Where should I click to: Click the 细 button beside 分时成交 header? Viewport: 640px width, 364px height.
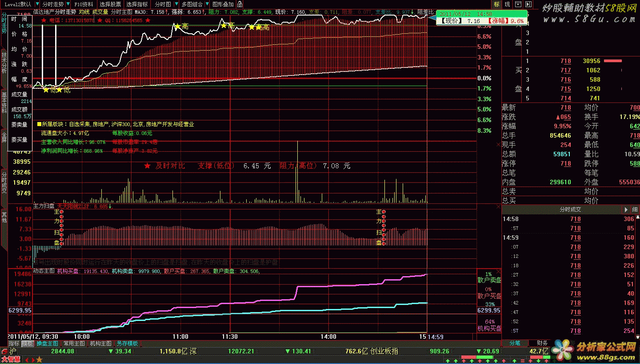(635, 209)
